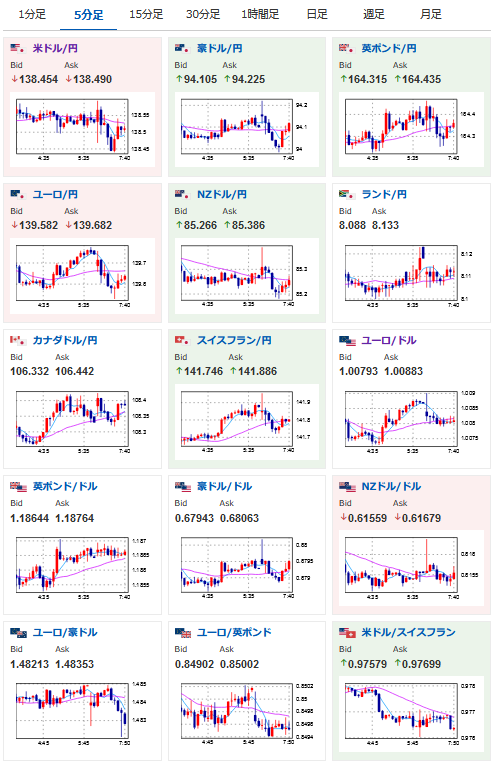Open the 月足 monthly tab
This screenshot has height=764, width=492.
coord(431,15)
